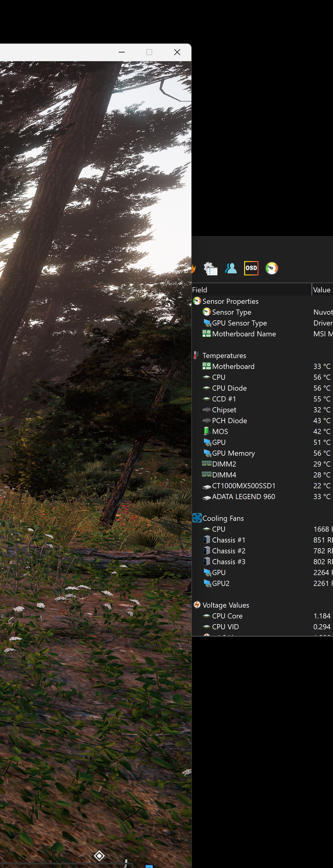Click the chip icon beside PCH Diode
This screenshot has width=333, height=868.
point(207,420)
